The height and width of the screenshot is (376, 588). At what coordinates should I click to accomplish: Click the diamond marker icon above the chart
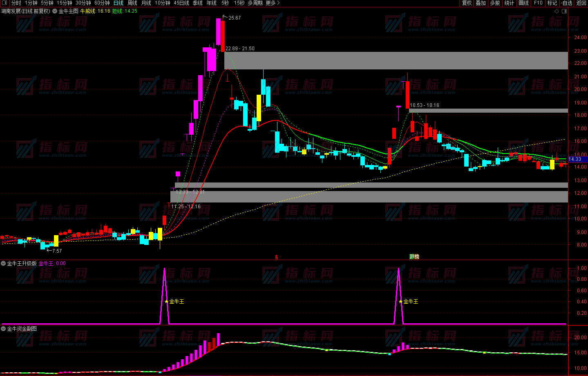click(557, 11)
